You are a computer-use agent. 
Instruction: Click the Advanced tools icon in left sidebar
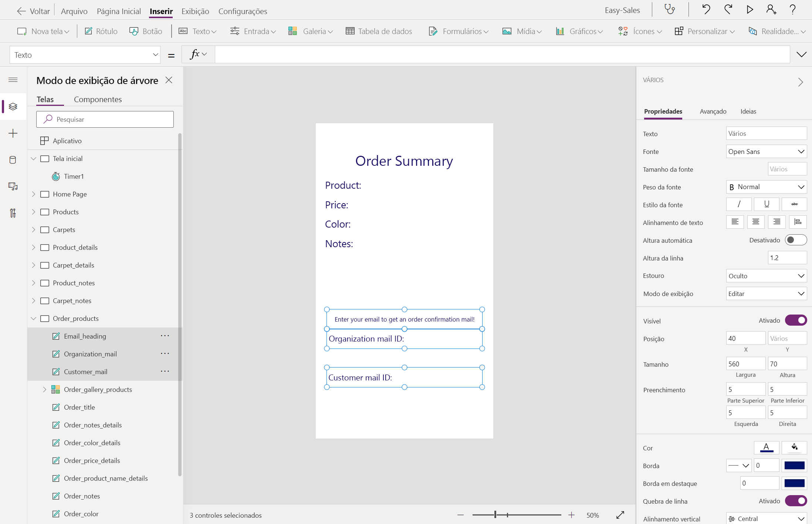point(13,213)
